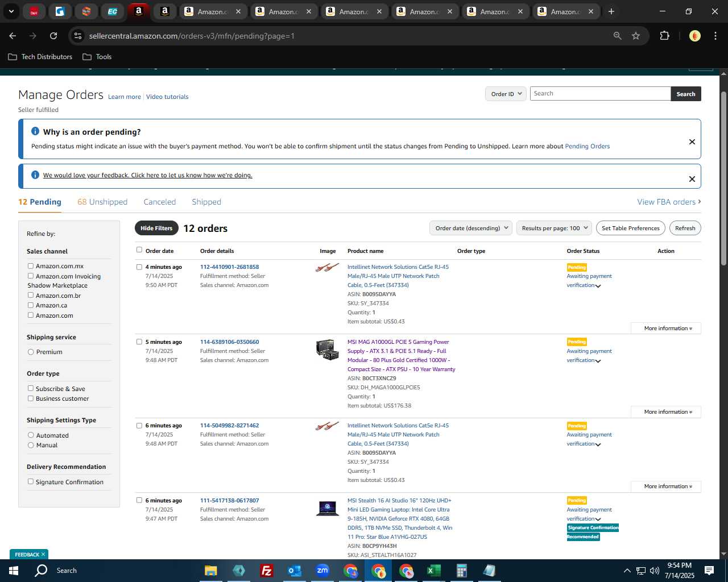Switch to the Shipped tab
This screenshot has height=582, width=728.
pos(206,202)
